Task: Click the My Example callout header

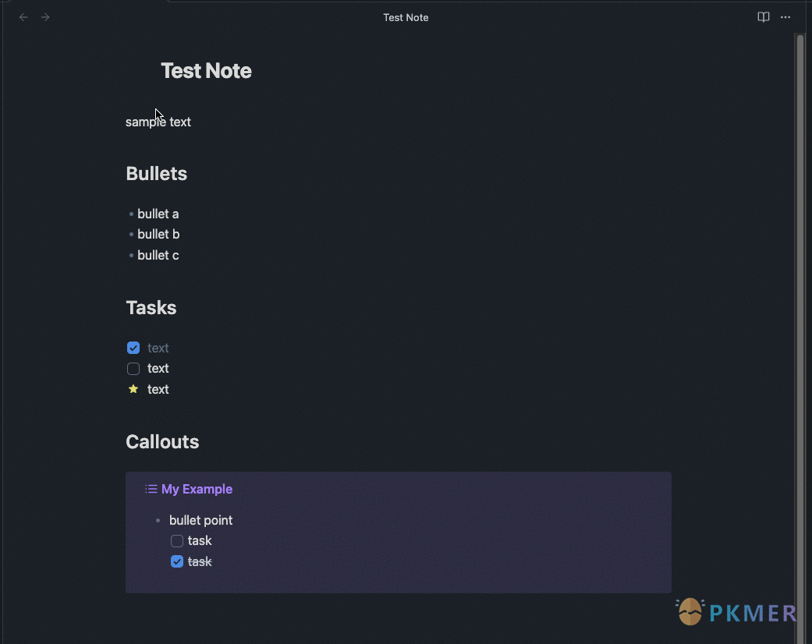Action: pos(197,489)
